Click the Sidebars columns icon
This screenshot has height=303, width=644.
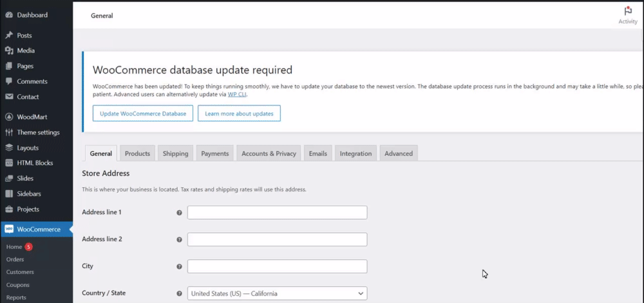[x=9, y=193]
